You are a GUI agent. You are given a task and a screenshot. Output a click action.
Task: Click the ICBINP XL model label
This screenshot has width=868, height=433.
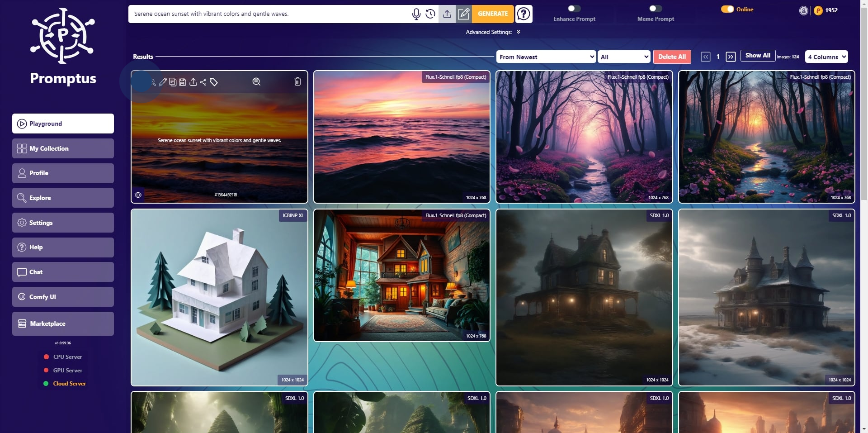click(293, 215)
